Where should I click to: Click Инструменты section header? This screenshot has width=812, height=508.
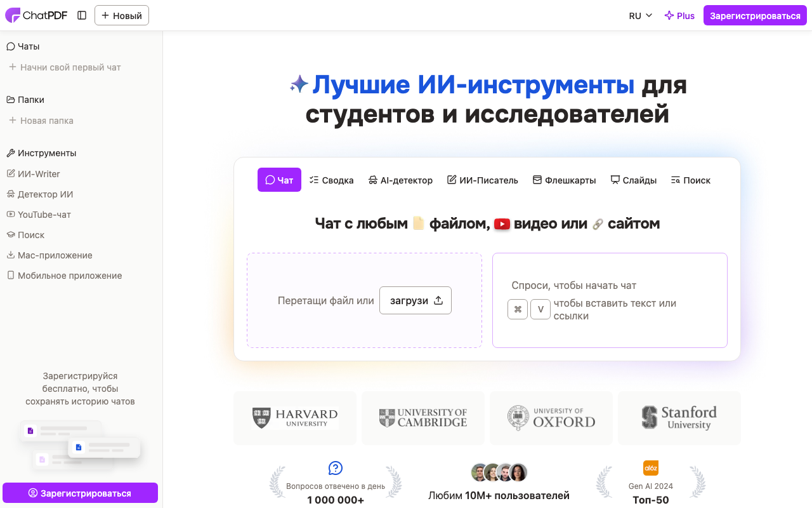click(41, 153)
